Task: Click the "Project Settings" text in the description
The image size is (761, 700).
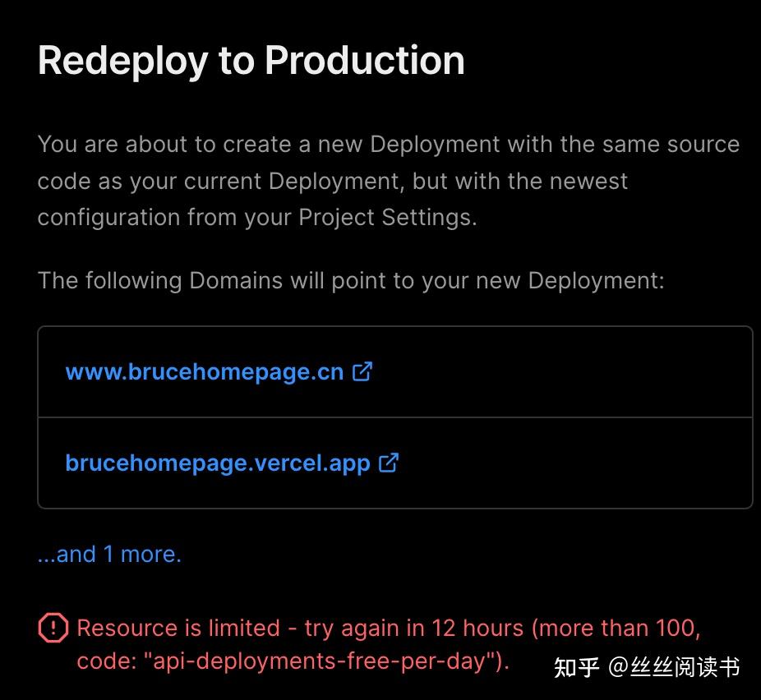Action: 384,218
